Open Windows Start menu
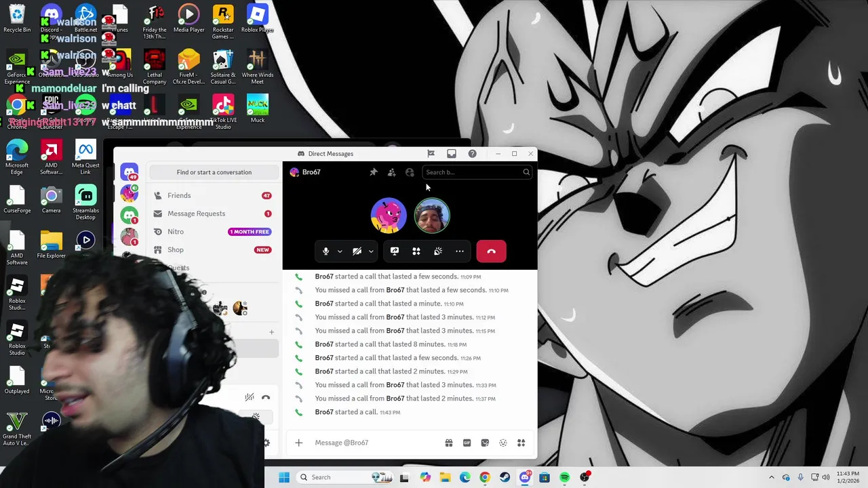This screenshot has height=488, width=868. [x=284, y=477]
